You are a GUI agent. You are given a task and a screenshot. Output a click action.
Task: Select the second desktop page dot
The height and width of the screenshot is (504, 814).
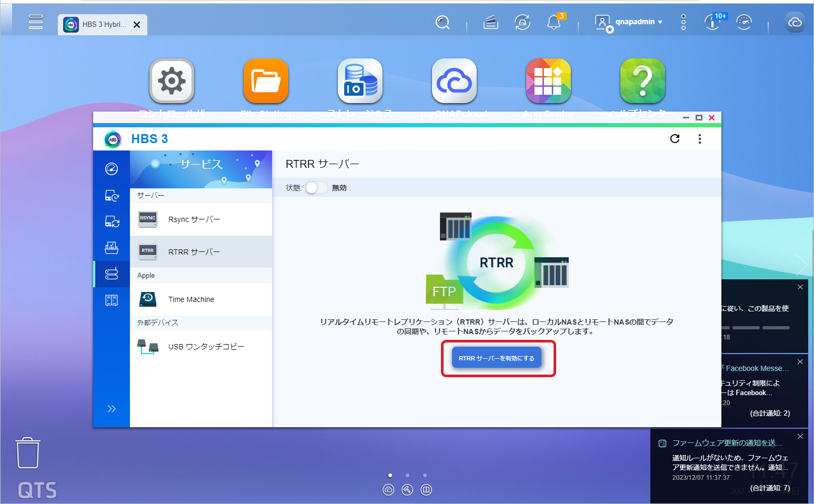(x=407, y=476)
